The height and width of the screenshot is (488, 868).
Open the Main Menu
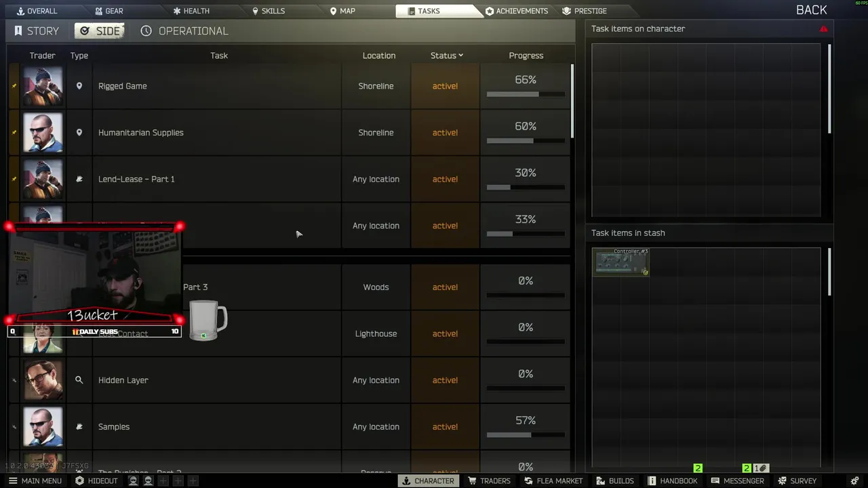point(35,481)
